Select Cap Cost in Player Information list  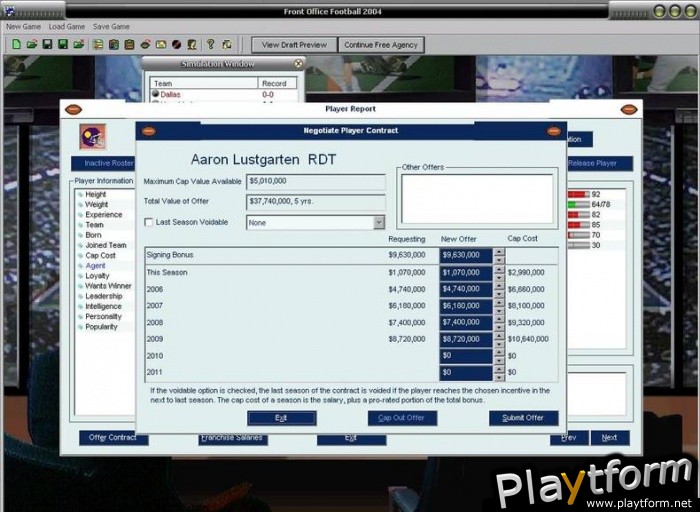(x=100, y=255)
